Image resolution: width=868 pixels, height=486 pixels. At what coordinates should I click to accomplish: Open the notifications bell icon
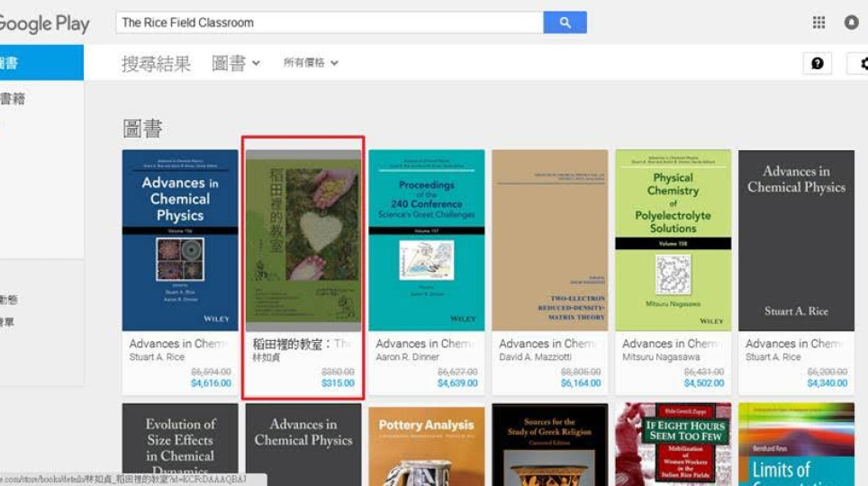(851, 22)
